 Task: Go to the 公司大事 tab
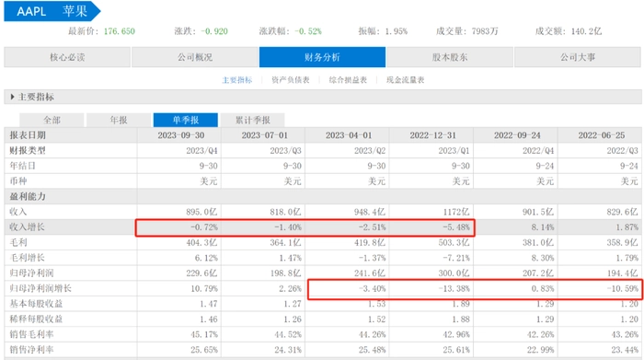(x=578, y=57)
